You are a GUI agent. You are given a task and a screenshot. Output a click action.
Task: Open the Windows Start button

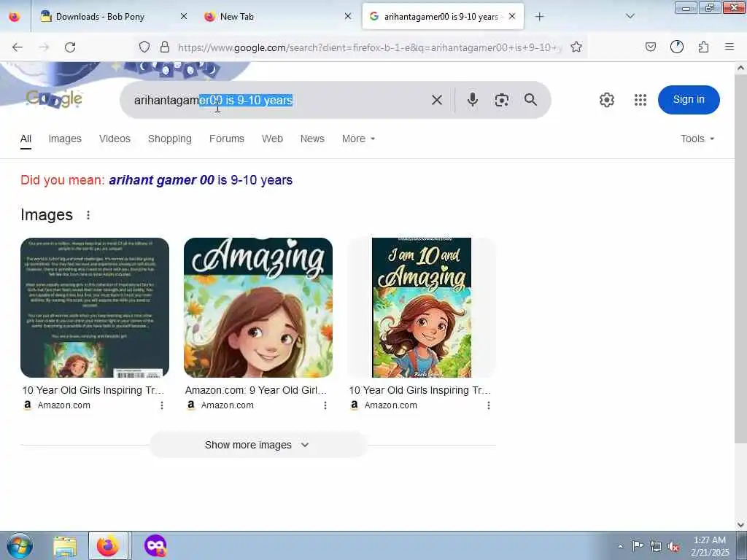coord(20,545)
